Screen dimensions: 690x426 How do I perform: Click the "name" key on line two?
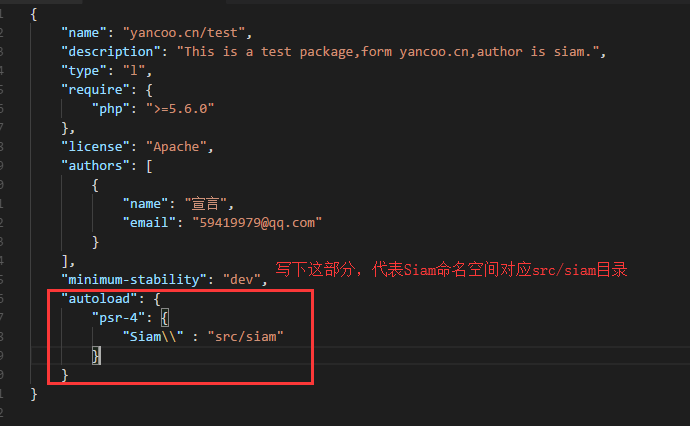pos(84,33)
